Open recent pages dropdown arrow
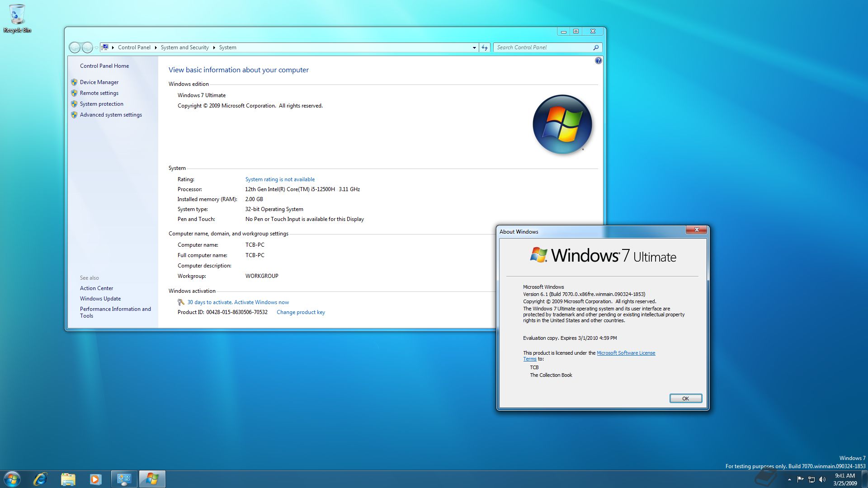The image size is (868, 488). (96, 47)
